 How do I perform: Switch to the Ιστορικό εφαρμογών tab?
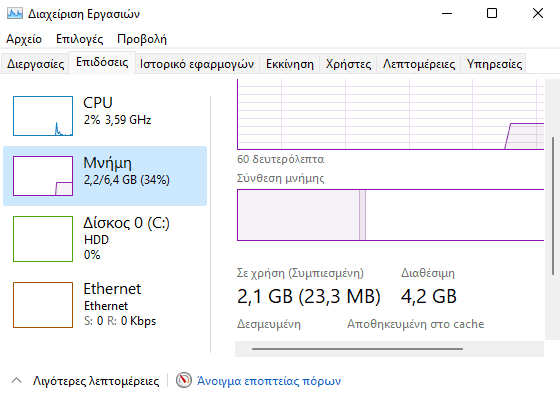tap(197, 64)
